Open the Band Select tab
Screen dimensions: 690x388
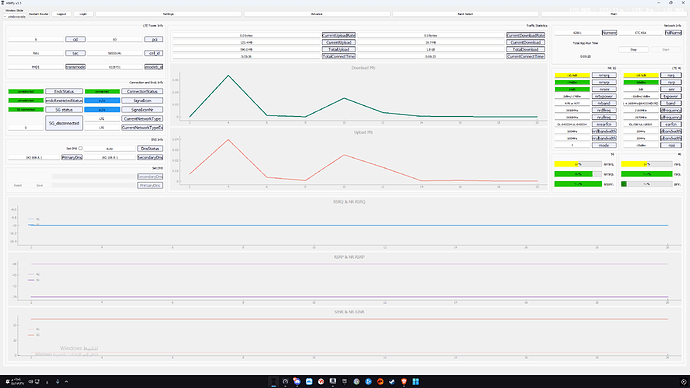(465, 14)
